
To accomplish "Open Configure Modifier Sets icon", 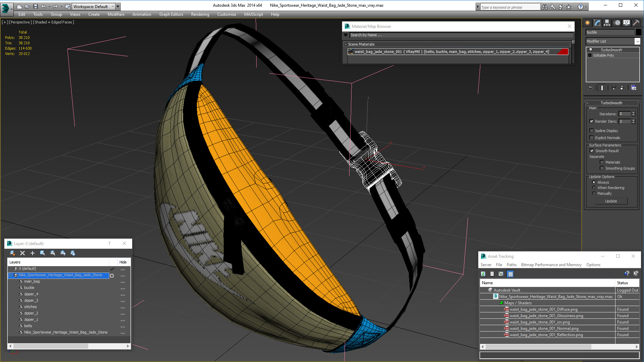I will pyautogui.click(x=634, y=88).
